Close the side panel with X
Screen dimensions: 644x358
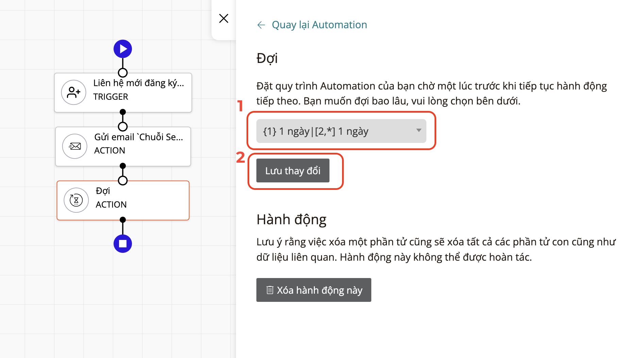click(224, 18)
